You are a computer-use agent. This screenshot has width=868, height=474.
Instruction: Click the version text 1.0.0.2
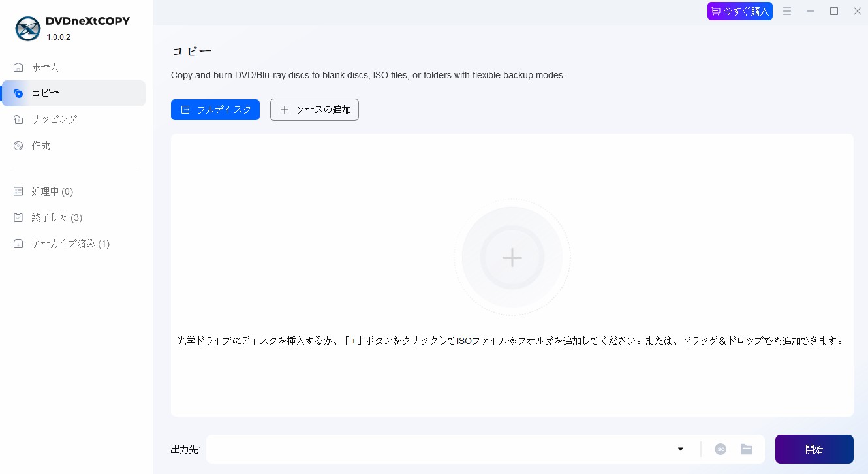pos(59,37)
